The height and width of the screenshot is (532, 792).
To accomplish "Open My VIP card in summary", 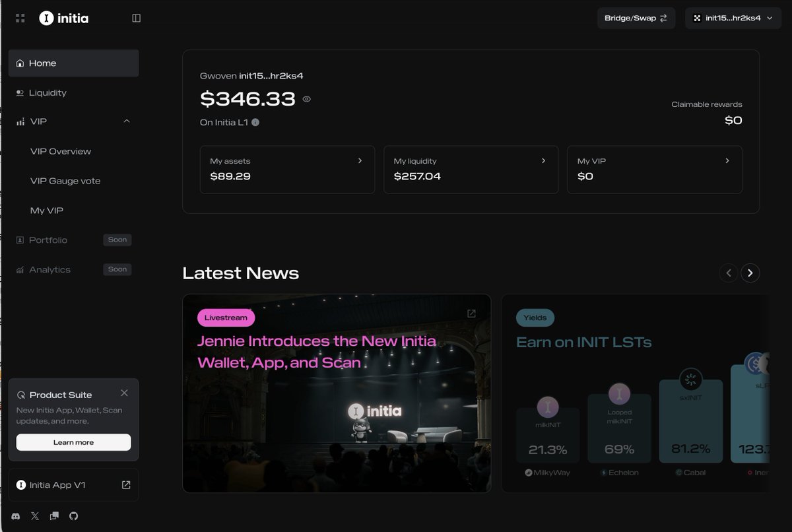I will point(655,170).
